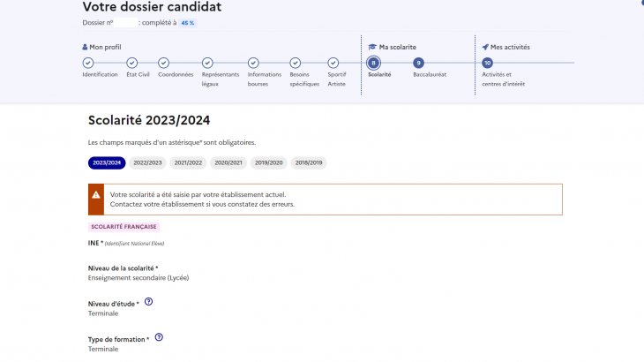The height and width of the screenshot is (362, 644).
Task: Open the 2021/2022 year tab
Action: click(188, 162)
